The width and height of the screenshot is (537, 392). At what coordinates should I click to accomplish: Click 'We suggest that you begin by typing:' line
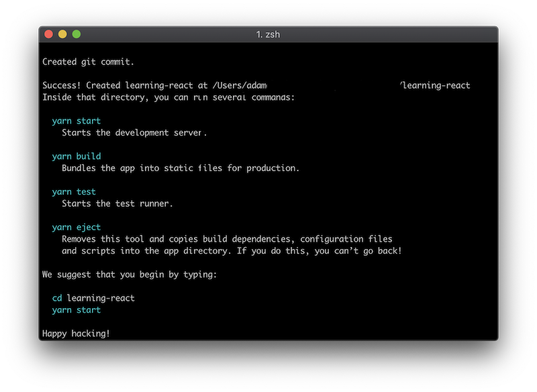click(x=130, y=275)
